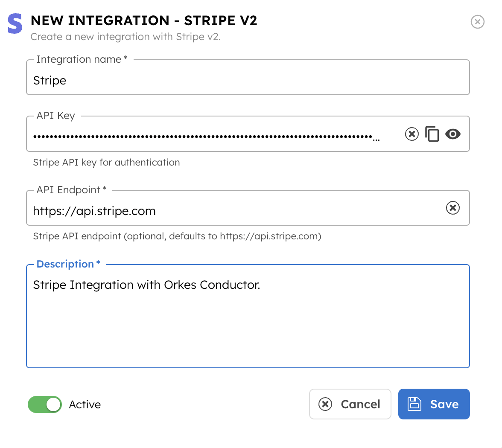
Task: Click the 'Stripe API endpoint (optional...' helper text
Action: pos(177,236)
